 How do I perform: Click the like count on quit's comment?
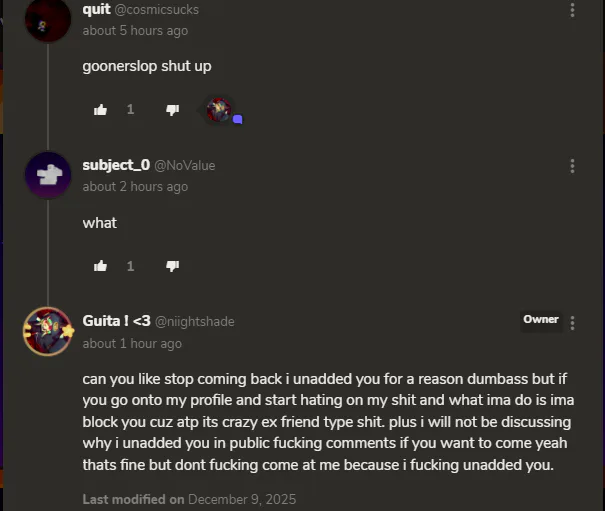point(130,110)
